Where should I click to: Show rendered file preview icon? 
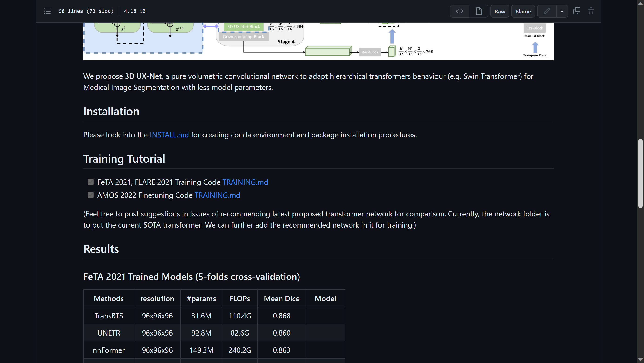point(478,11)
